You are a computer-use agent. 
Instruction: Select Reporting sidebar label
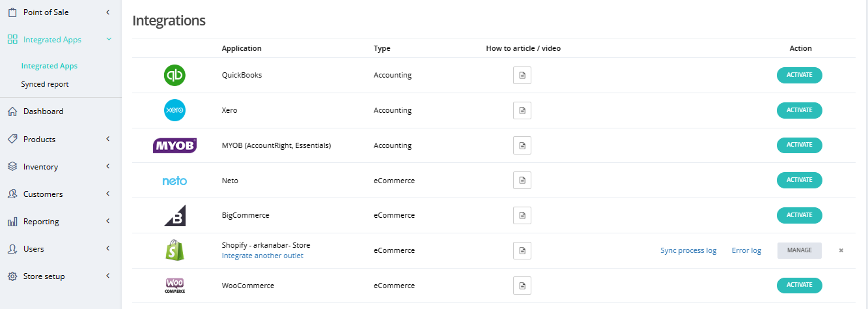point(41,222)
